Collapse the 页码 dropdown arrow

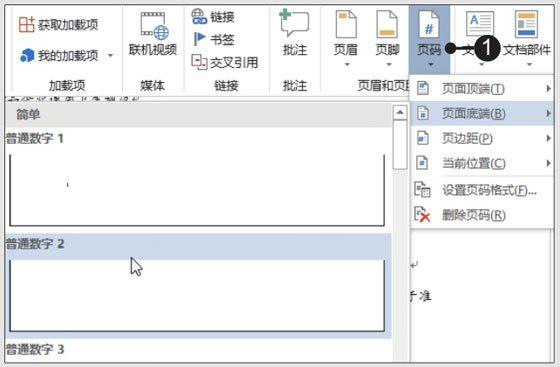pos(431,65)
